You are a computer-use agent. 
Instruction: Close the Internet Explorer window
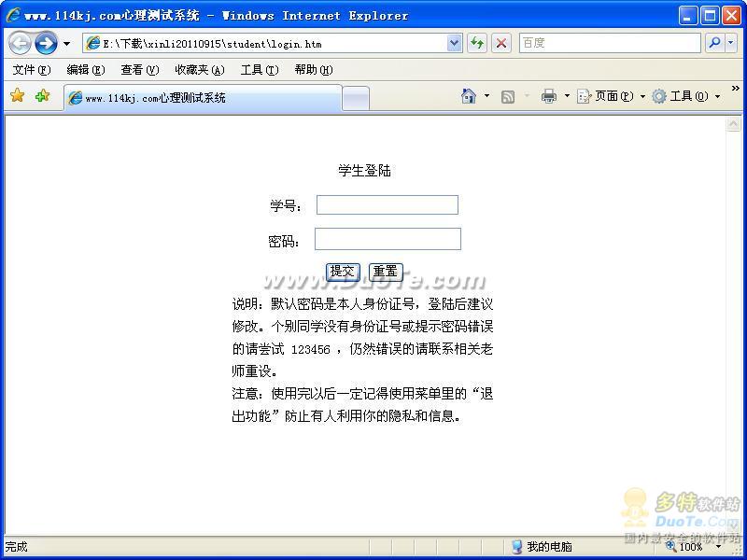pyautogui.click(x=731, y=15)
